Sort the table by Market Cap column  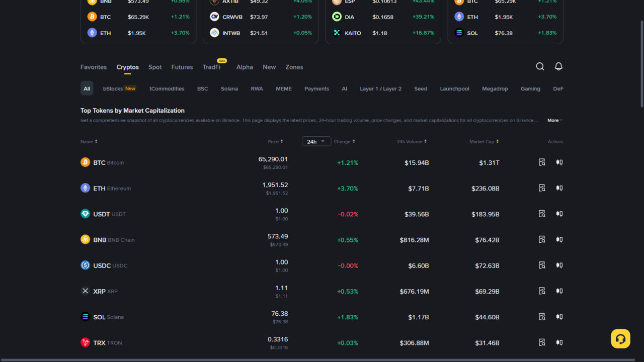[x=485, y=141]
